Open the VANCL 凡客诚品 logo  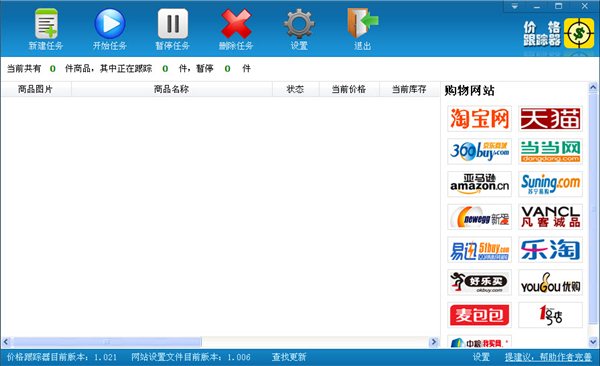(550, 217)
